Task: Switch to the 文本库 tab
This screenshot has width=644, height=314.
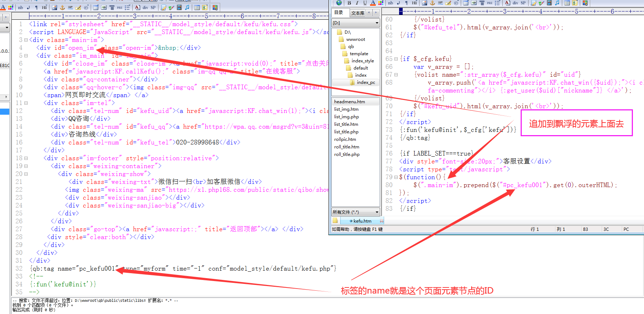Action: [x=357, y=13]
